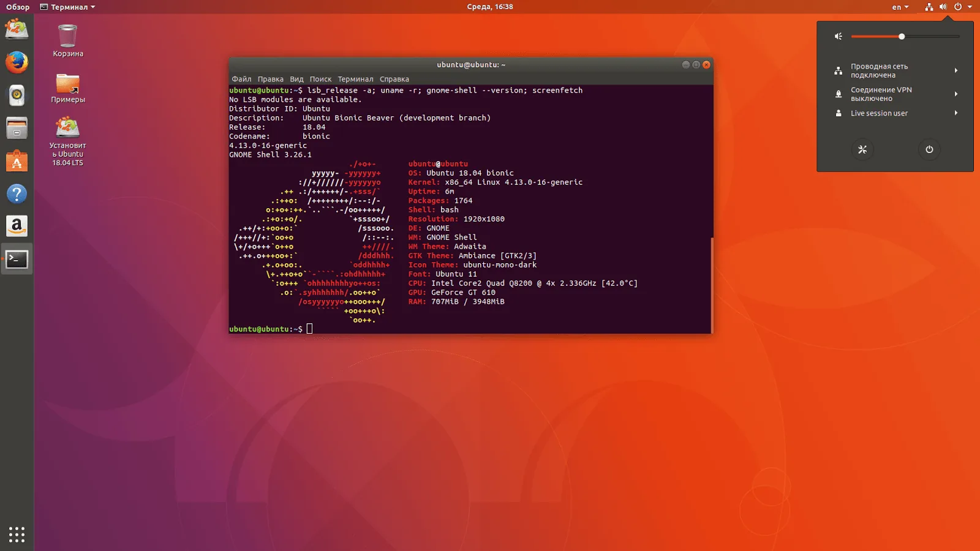Open 'Установить Ubuntu 18.04 LTS' installer
980x551 pixels.
66,129
